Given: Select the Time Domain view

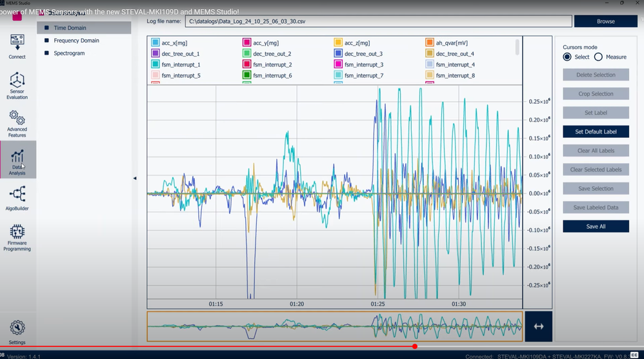Looking at the screenshot, I should (x=84, y=28).
